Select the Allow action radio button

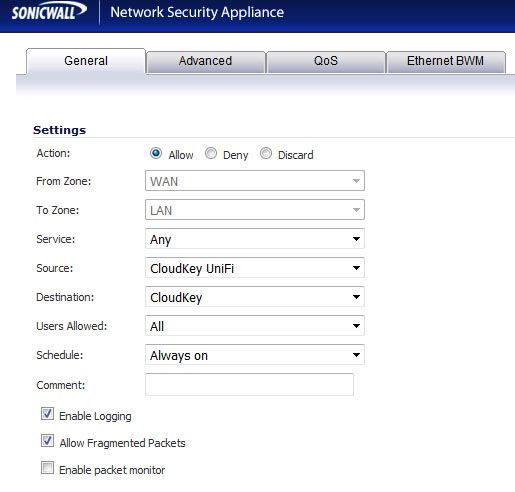coord(156,154)
